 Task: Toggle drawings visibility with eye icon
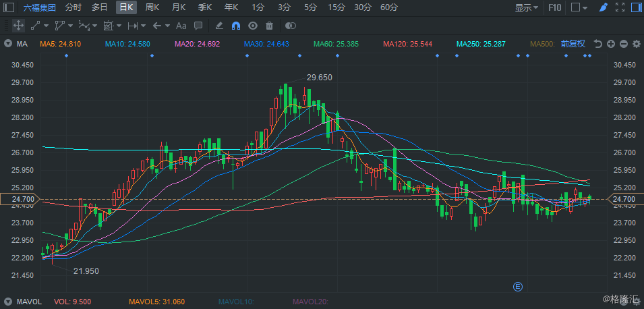coord(253,26)
